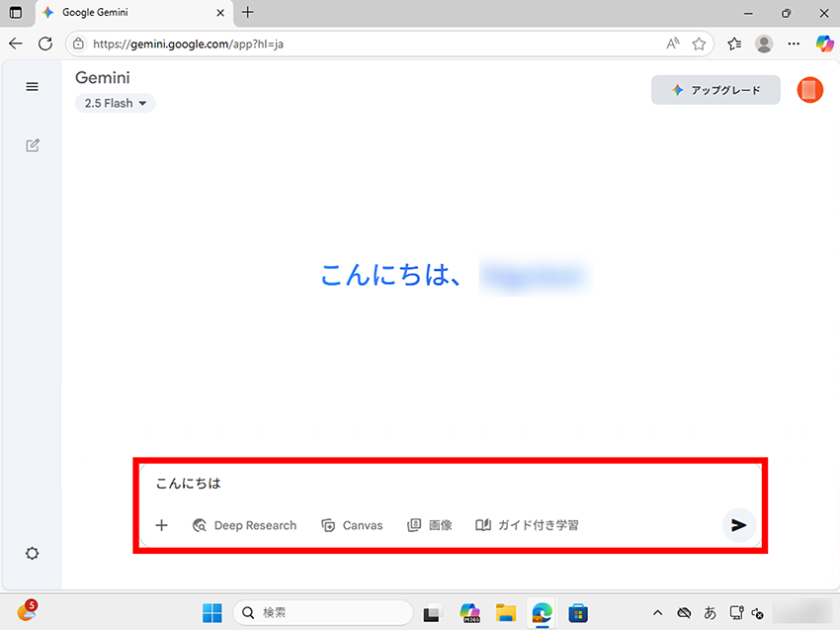Start a new chat with pencil icon

(32, 145)
